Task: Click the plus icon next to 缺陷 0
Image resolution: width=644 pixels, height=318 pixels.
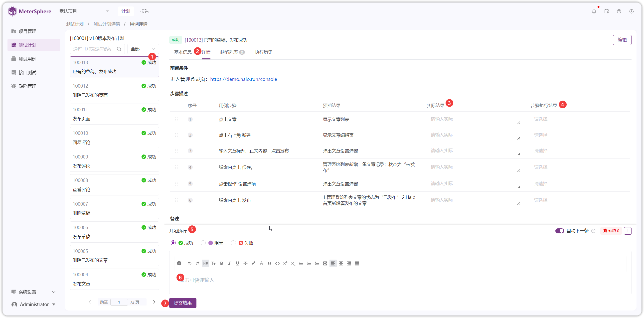Action: (x=628, y=231)
